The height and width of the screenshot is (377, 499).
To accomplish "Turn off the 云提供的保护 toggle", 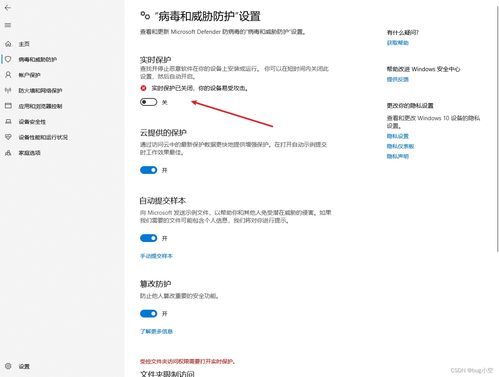I will click(148, 170).
